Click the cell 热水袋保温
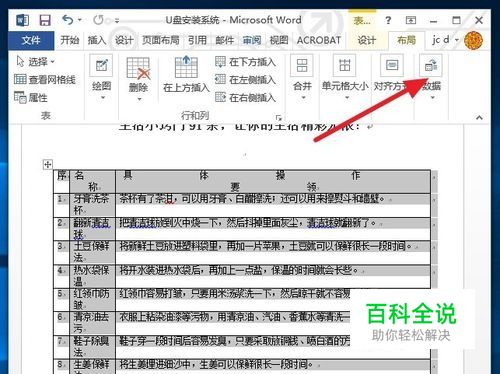The height and width of the screenshot is (374, 500). point(92,276)
